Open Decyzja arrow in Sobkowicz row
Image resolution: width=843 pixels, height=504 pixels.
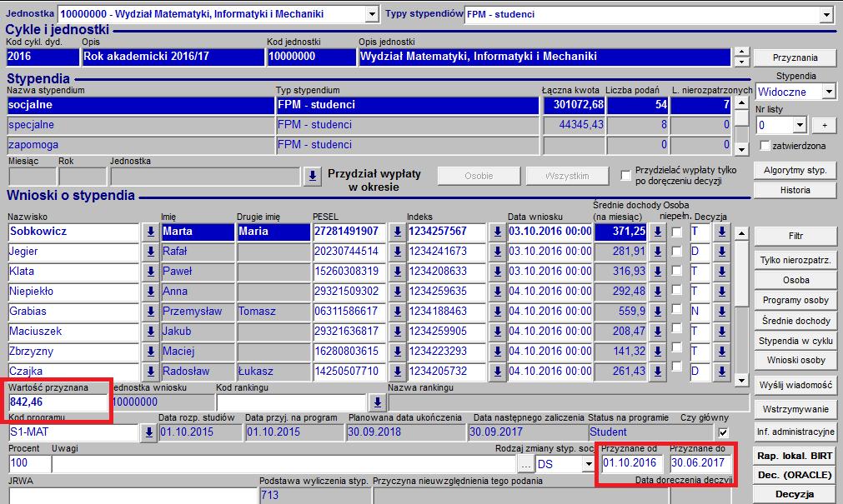721,232
